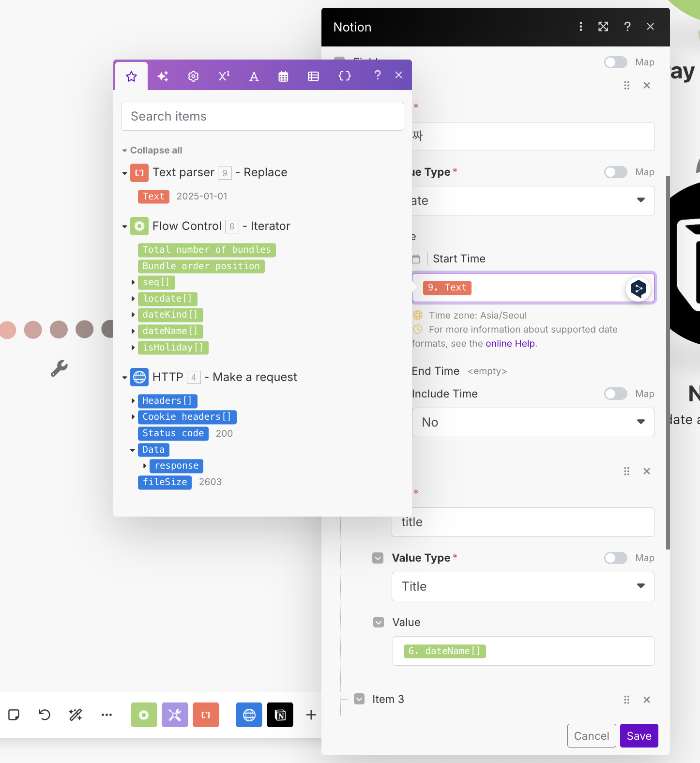Expand the seq[] item

click(133, 282)
